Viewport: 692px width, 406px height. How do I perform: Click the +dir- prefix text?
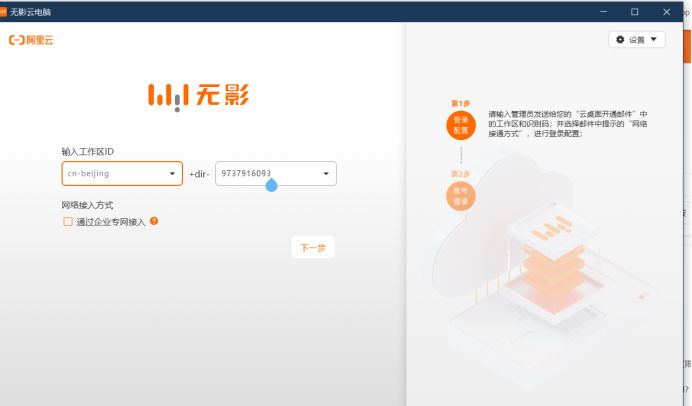pos(199,174)
